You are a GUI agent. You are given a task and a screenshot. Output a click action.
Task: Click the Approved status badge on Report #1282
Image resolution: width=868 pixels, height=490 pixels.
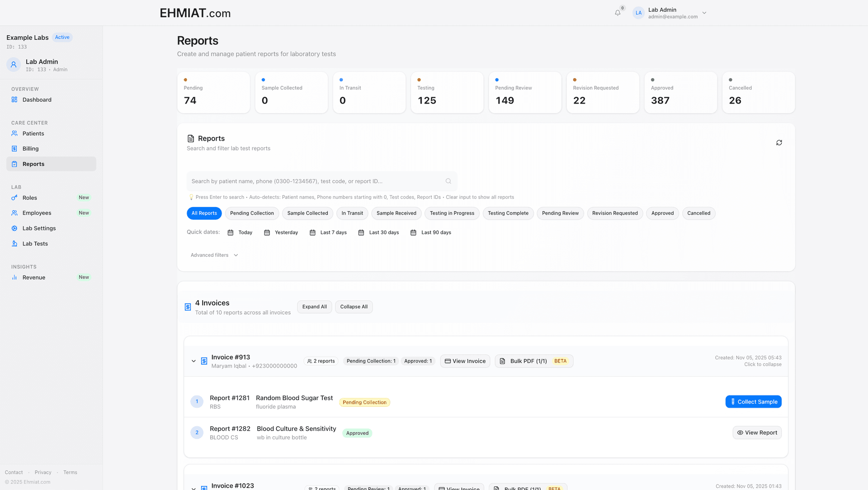[357, 433]
